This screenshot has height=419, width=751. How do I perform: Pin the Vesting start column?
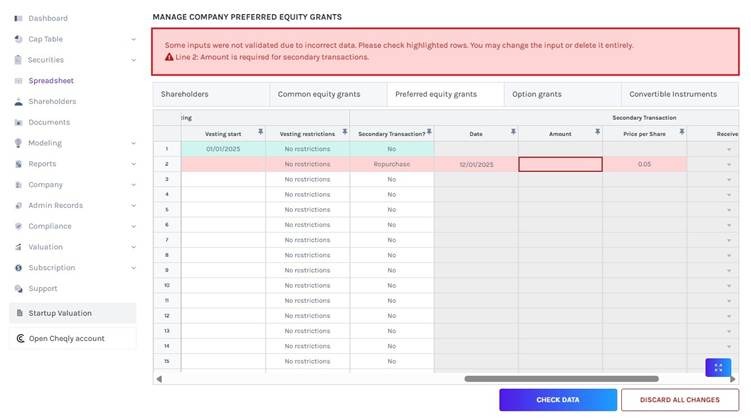pos(260,132)
